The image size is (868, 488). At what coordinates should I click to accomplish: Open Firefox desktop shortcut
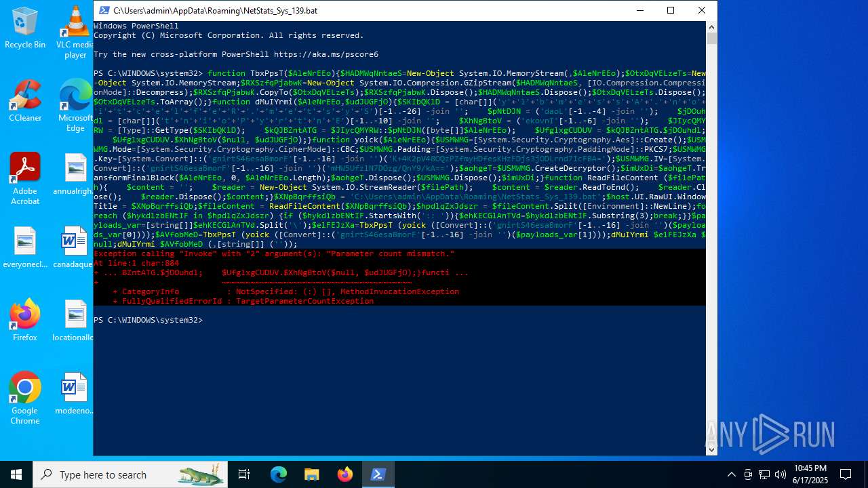[25, 320]
